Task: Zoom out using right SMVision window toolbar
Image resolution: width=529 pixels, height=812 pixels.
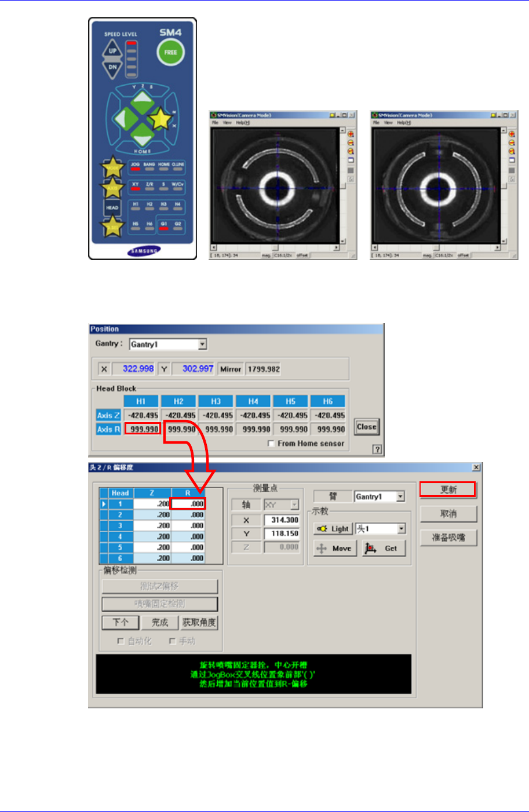Action: [x=512, y=143]
